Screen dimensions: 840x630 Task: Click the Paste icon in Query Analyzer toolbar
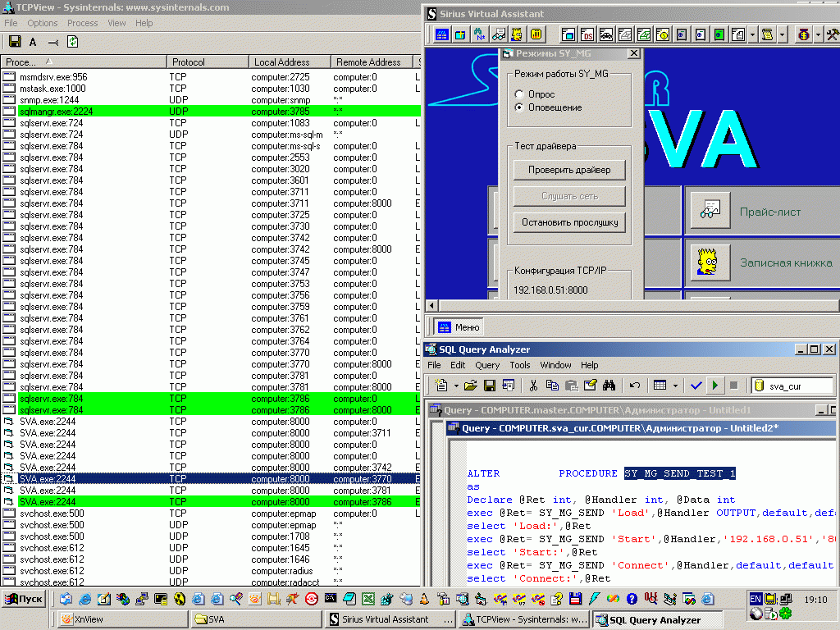click(571, 386)
